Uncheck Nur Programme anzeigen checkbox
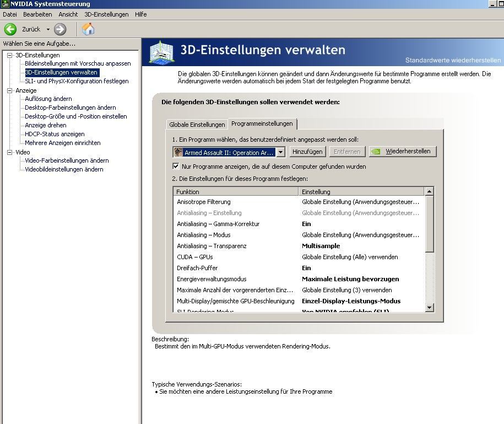 pos(176,167)
